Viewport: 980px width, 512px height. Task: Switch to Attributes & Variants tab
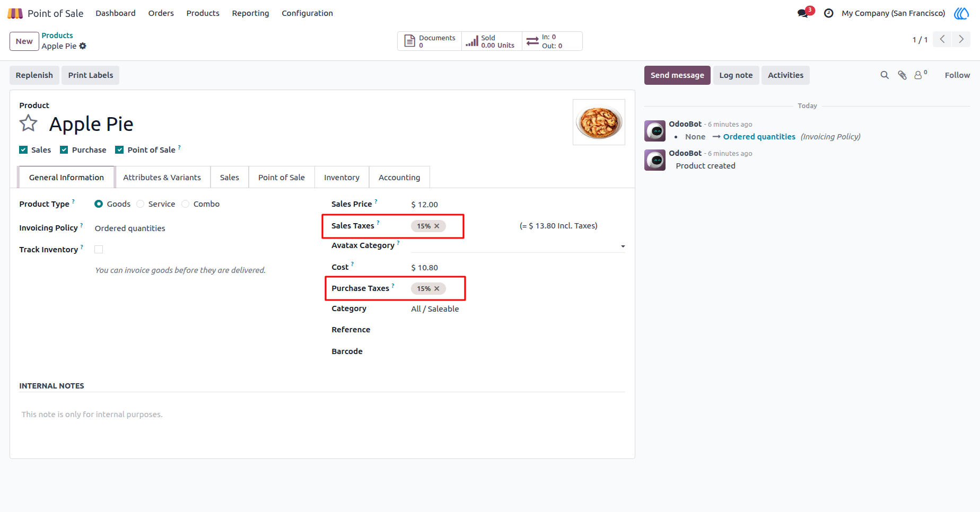162,178
